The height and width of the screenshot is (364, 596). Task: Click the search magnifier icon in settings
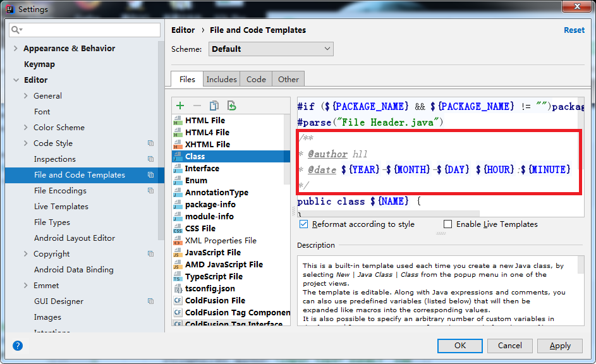[16, 30]
